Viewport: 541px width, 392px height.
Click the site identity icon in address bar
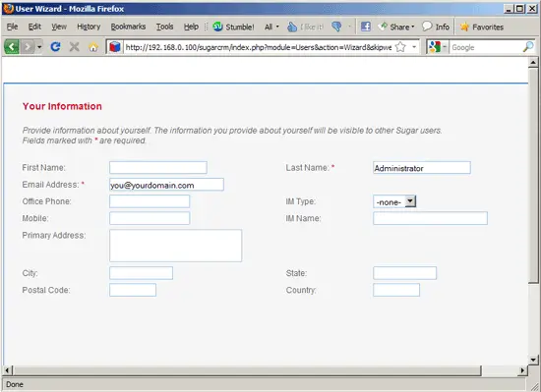[x=115, y=47]
